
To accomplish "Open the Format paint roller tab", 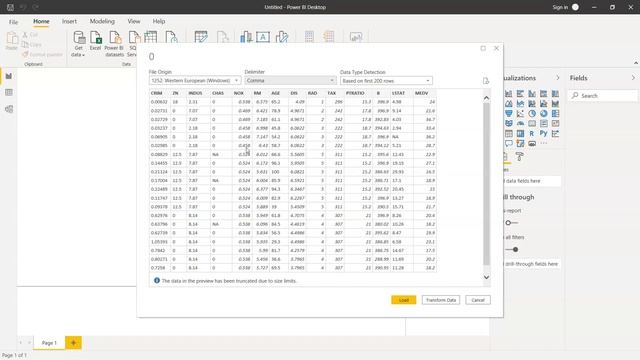I will coord(519,157).
